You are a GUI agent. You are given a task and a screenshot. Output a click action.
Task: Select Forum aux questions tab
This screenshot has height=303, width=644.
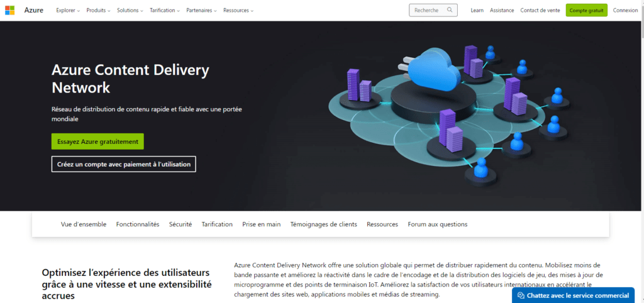438,224
